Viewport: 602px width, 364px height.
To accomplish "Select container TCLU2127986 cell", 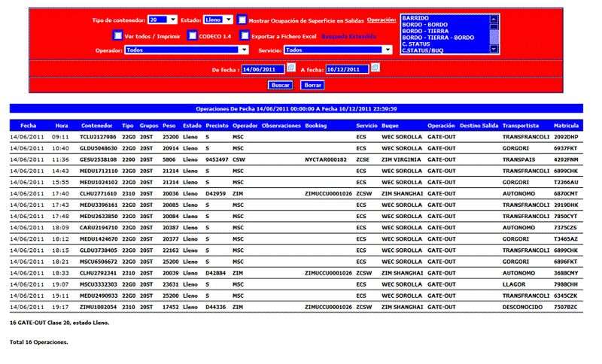I will (98, 137).
